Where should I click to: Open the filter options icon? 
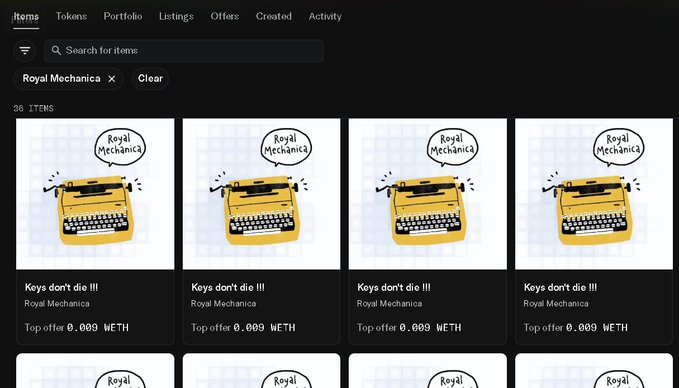click(x=25, y=51)
